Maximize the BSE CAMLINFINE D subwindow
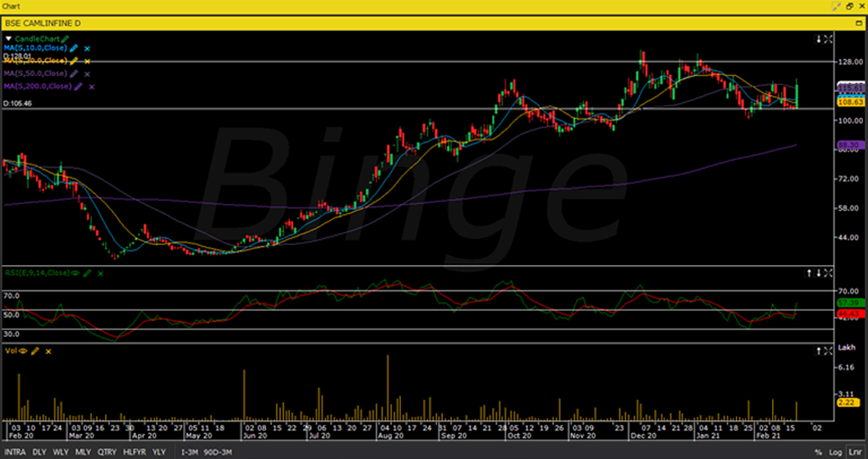The width and height of the screenshot is (868, 459). (859, 23)
